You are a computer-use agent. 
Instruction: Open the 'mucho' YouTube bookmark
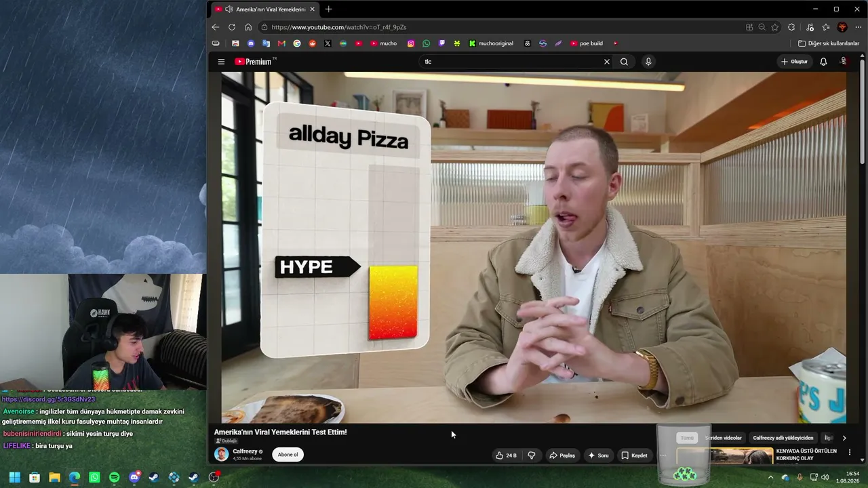click(384, 43)
